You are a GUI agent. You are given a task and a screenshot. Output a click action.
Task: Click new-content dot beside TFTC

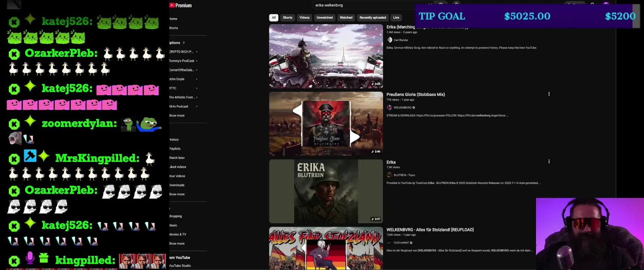[x=197, y=88]
